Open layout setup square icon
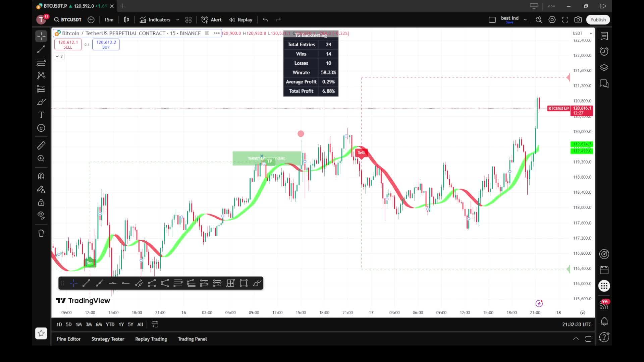 [492, 20]
